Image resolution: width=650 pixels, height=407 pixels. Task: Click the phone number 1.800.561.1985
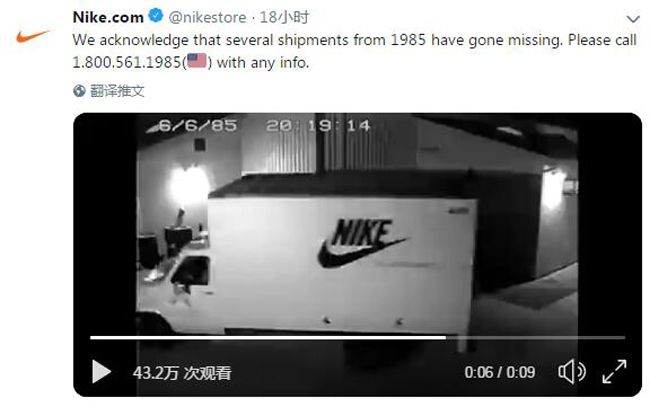[127, 63]
